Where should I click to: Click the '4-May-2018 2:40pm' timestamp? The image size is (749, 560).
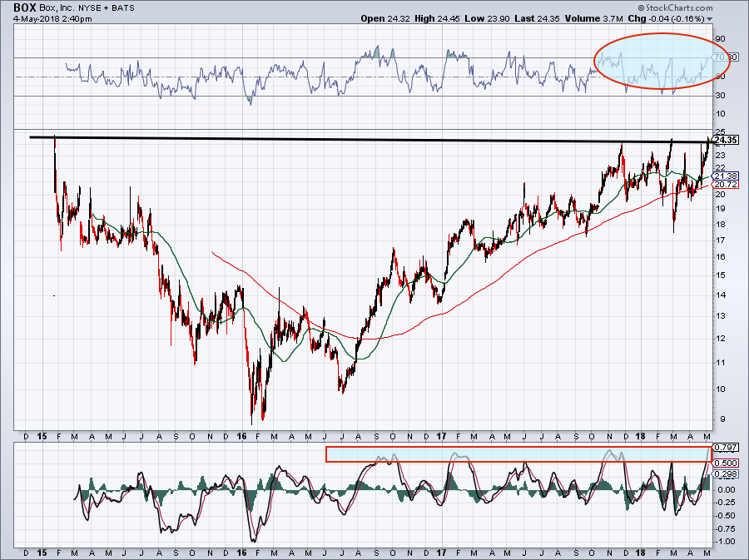click(52, 19)
